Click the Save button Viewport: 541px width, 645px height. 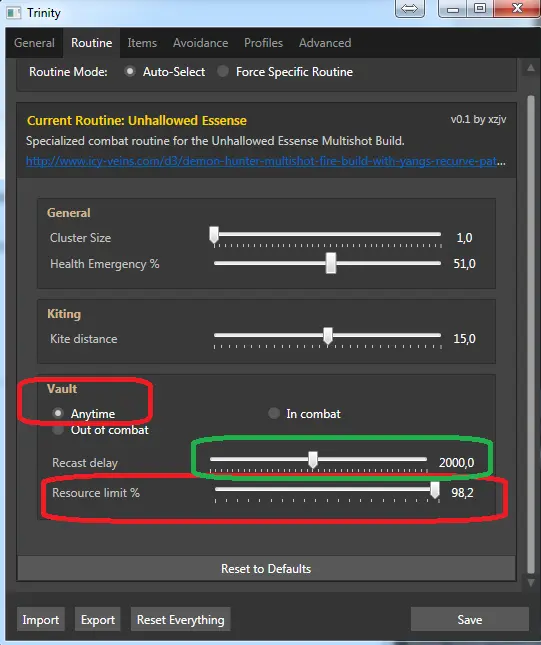click(x=469, y=619)
